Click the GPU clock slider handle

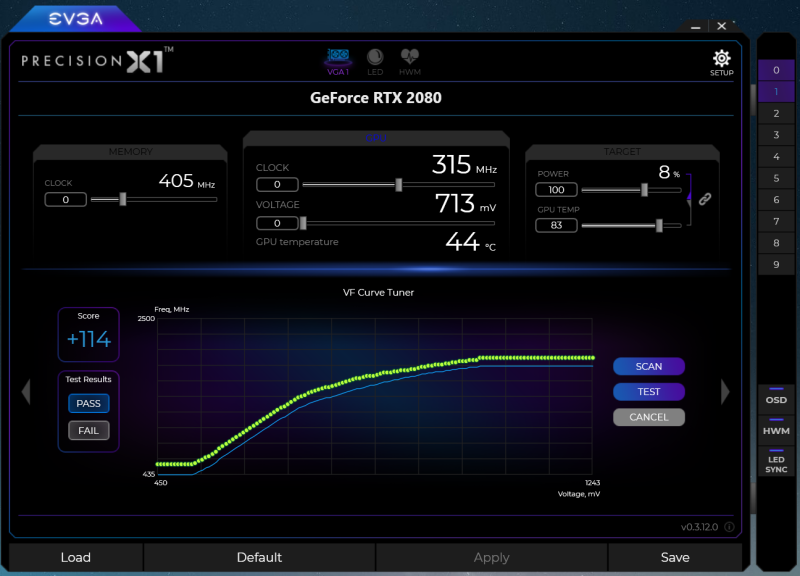[399, 185]
